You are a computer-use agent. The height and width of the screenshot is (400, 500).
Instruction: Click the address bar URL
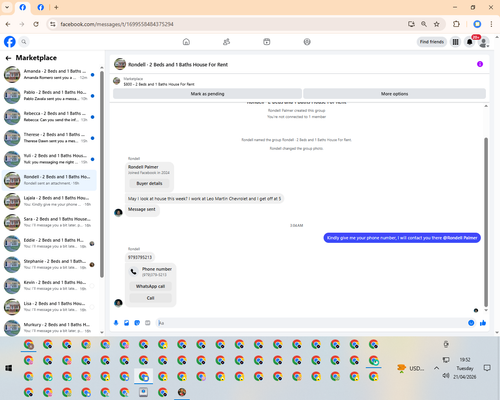[117, 24]
